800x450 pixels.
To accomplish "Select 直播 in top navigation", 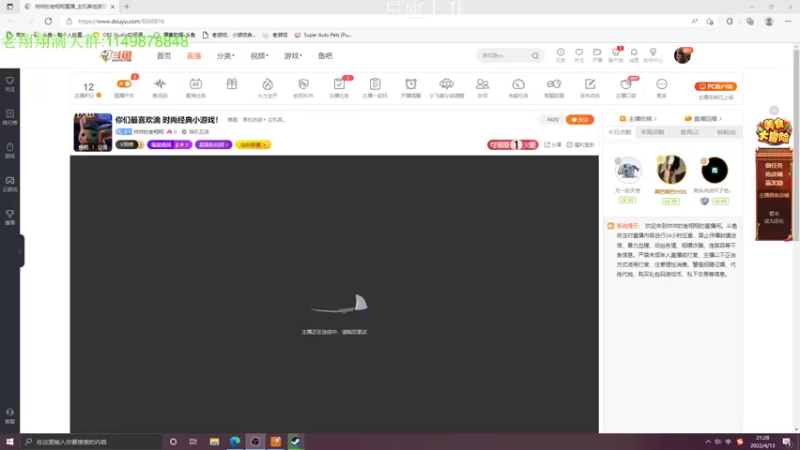I will click(194, 56).
